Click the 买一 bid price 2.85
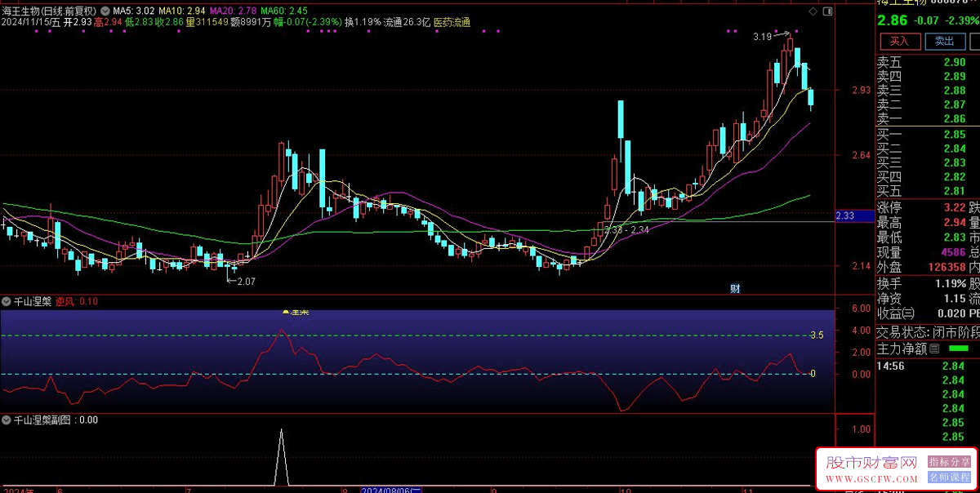Screen dimensions: 980x493 click(x=954, y=134)
